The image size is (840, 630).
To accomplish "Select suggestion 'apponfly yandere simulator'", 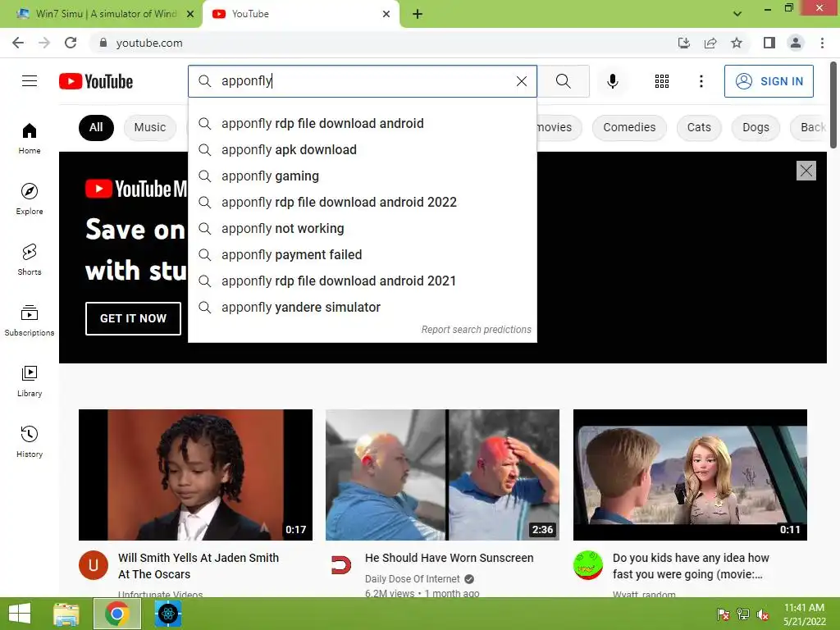I will click(x=362, y=307).
